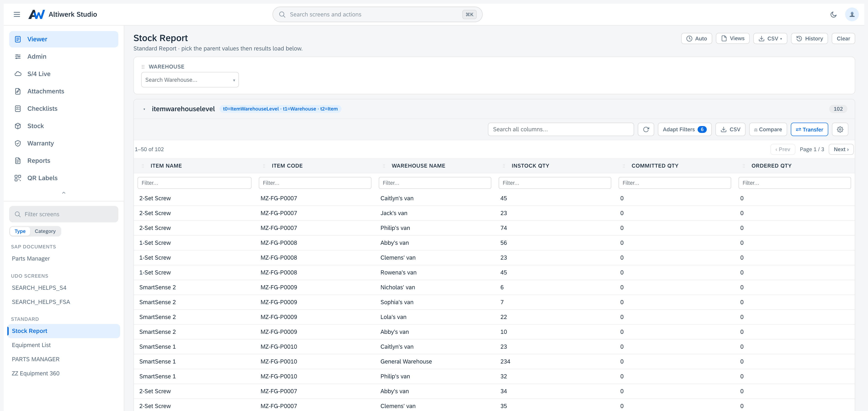Viewport: 868px width, 411px height.
Task: Switch to the Category grouping tab
Action: click(45, 231)
